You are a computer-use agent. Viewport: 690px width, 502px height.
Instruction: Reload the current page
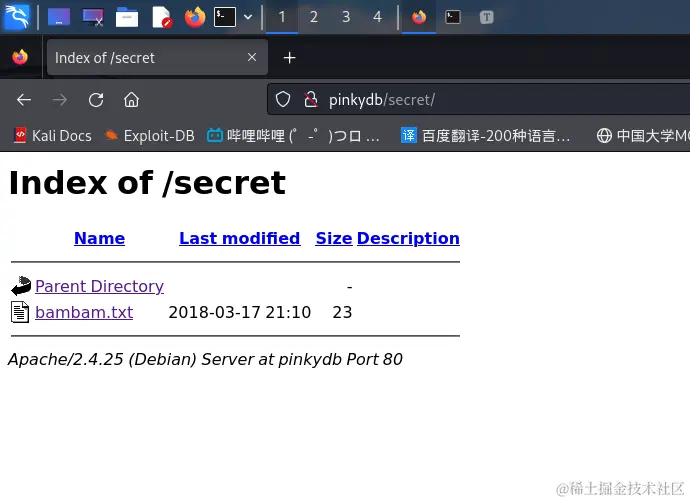(96, 99)
